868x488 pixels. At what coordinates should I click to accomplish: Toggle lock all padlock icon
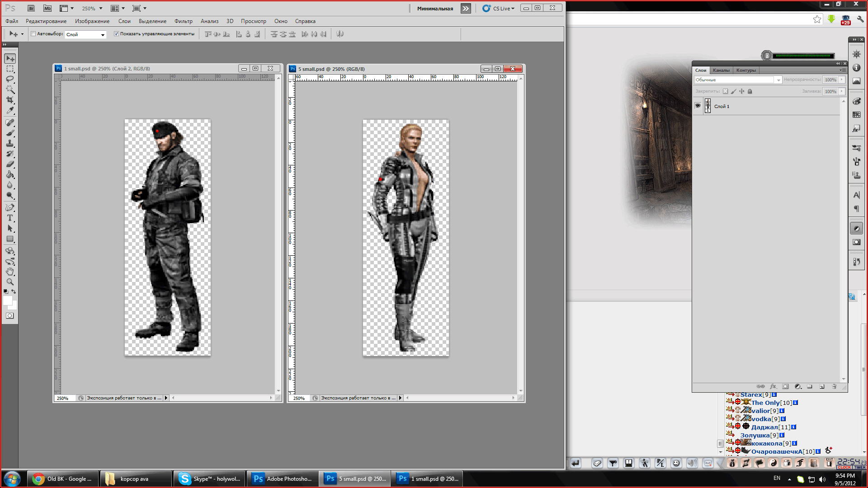(750, 91)
